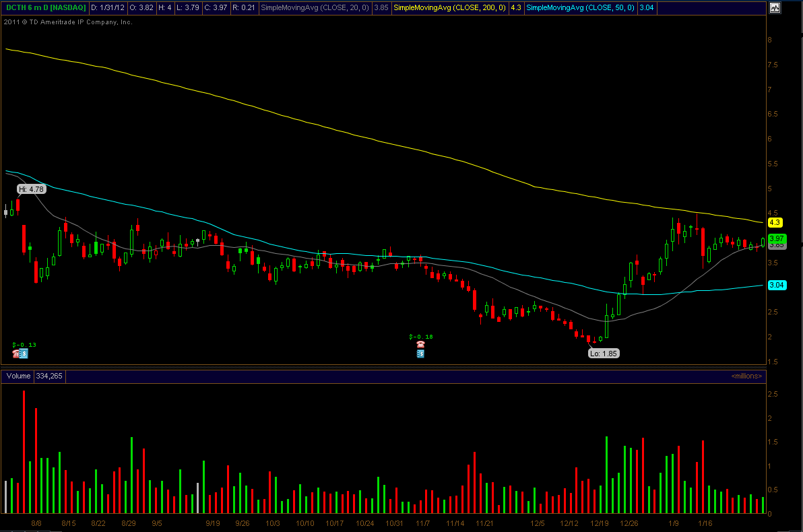Click the $-0.13 earnings value text
The image size is (803, 532).
pyautogui.click(x=25, y=345)
